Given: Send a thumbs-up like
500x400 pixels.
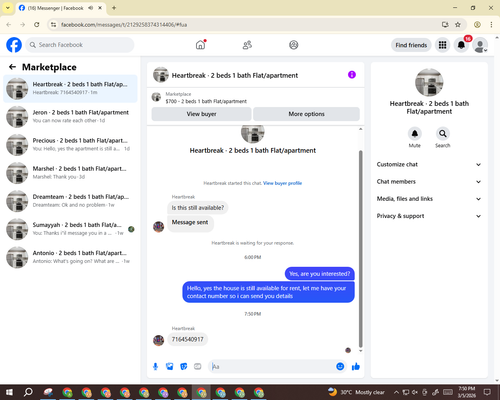Looking at the screenshot, I should tap(356, 367).
